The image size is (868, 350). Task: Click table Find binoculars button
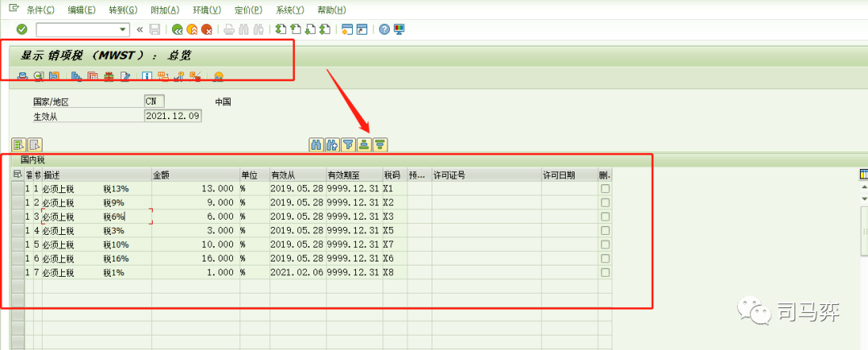click(317, 145)
